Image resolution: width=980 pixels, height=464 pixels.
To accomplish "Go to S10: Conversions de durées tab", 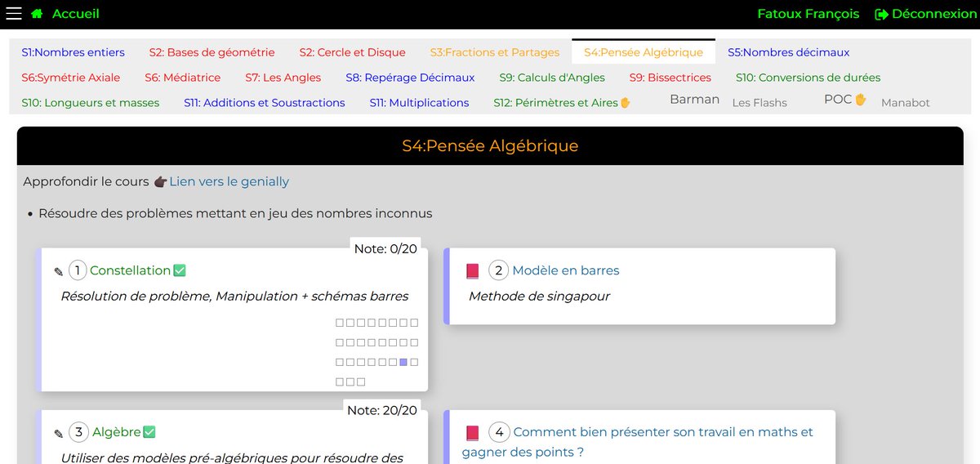I will point(808,78).
